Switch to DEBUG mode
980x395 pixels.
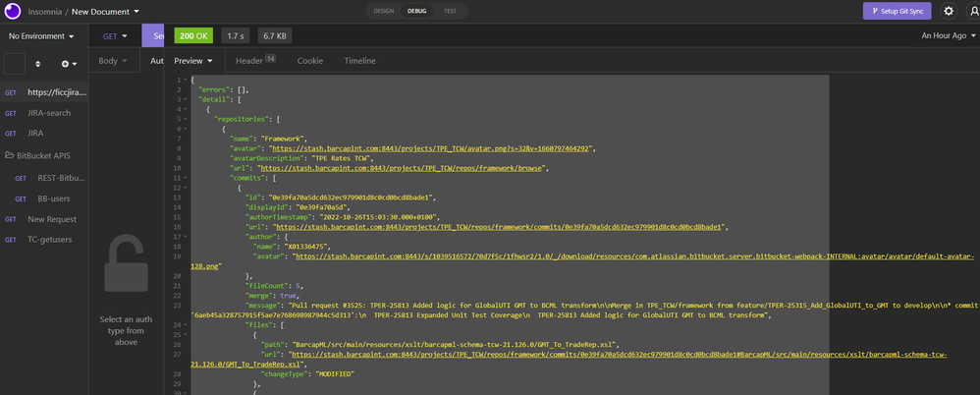pos(416,11)
